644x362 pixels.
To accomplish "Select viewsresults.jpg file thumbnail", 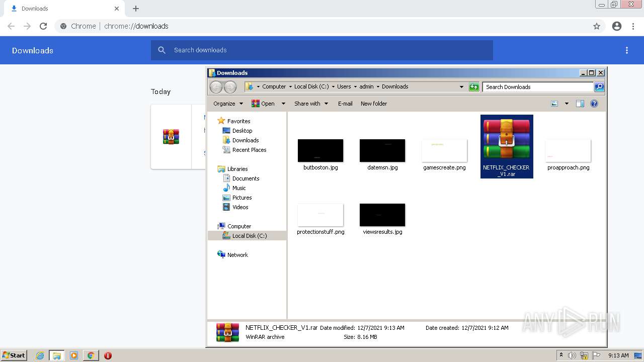I will 382,215.
